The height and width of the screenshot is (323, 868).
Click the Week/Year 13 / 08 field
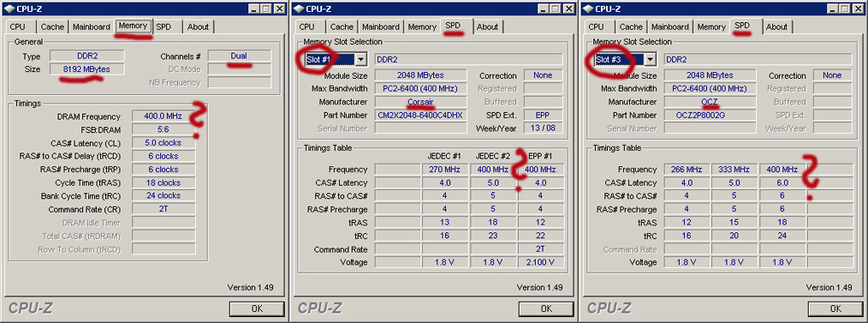pos(543,129)
